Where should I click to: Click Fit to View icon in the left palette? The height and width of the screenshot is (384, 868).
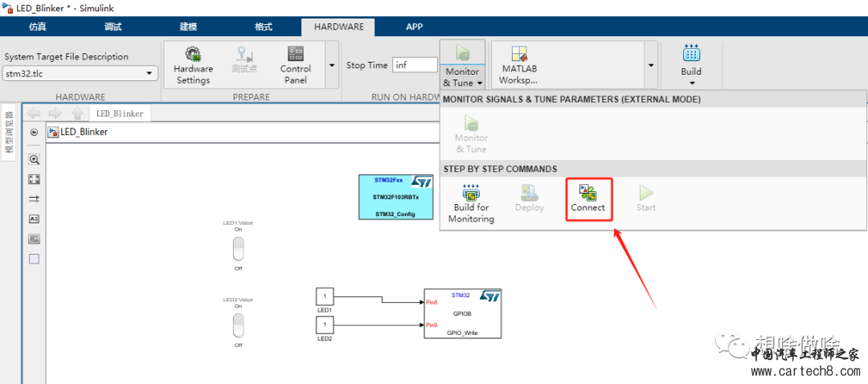click(34, 179)
